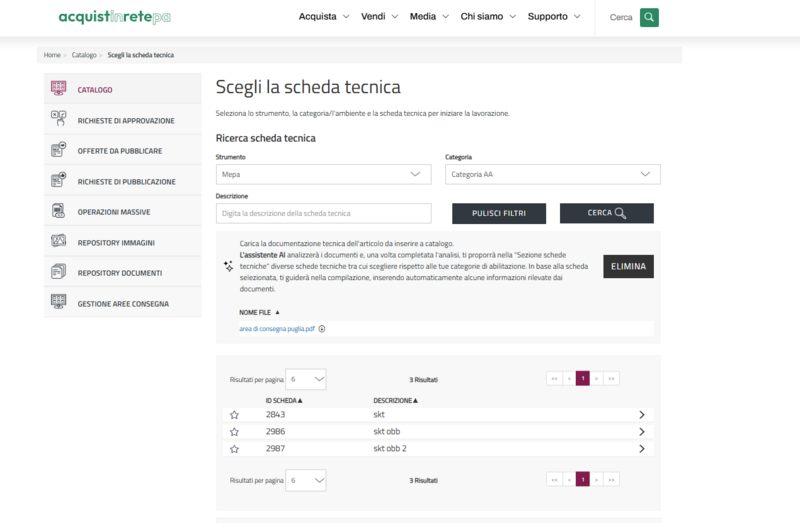Open the Catalogo sidebar icon
Image resolution: width=800 pixels, height=523 pixels.
pyautogui.click(x=59, y=88)
